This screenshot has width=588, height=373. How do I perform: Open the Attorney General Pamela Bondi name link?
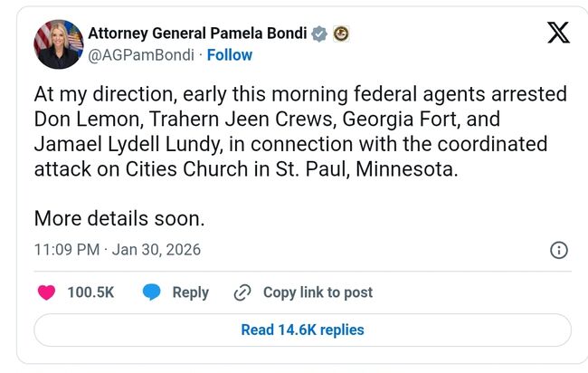(x=198, y=34)
